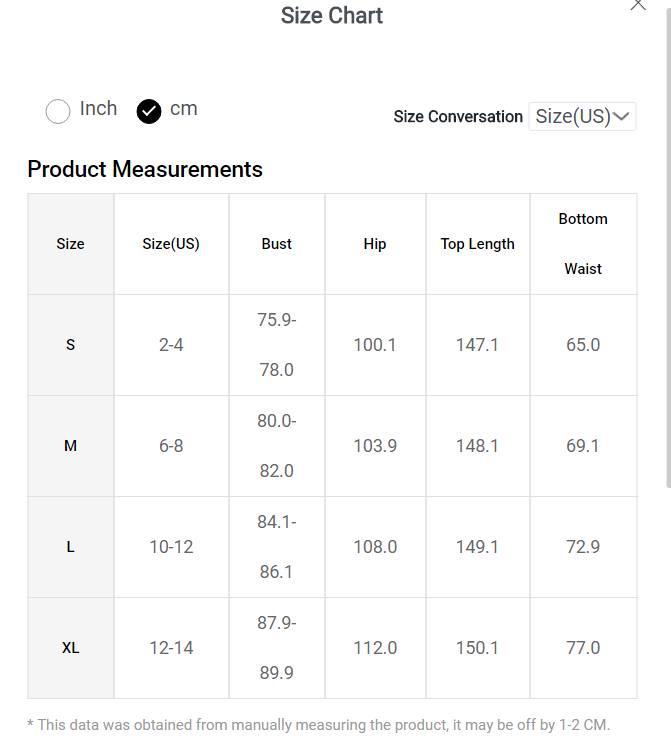Viewport: 671px width, 745px height.
Task: Click the Product Measurements heading
Action: (145, 169)
